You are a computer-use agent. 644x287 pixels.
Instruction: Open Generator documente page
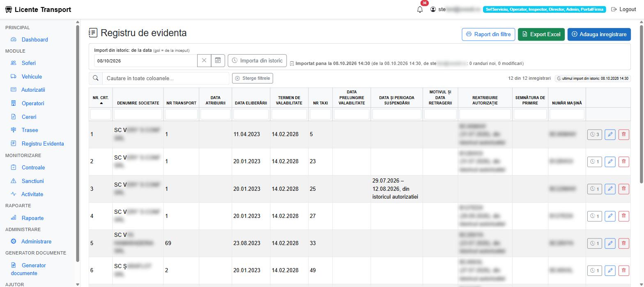click(29, 269)
